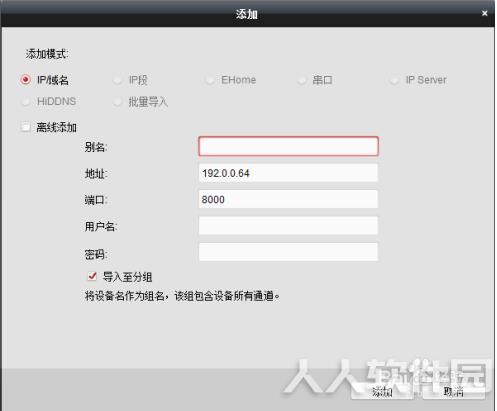Screen dimensions: 497x411
Task: Choose the HiDDNS adding mode
Action: coord(26,101)
